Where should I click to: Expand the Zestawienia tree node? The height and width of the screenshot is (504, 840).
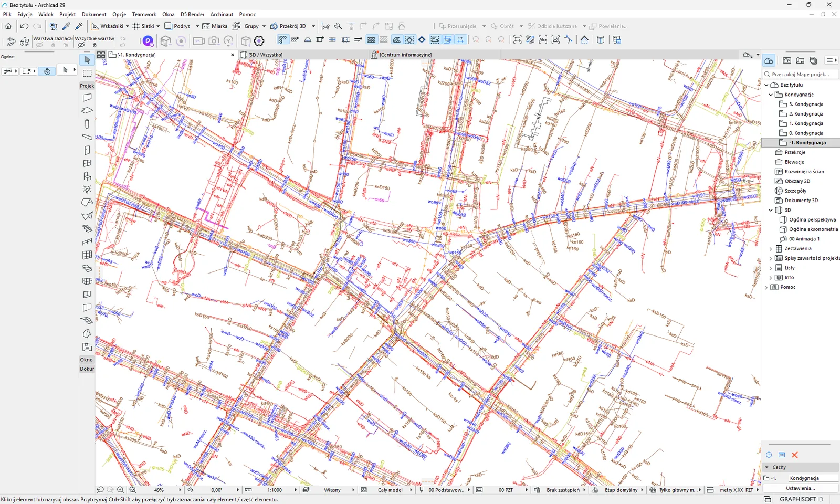771,249
